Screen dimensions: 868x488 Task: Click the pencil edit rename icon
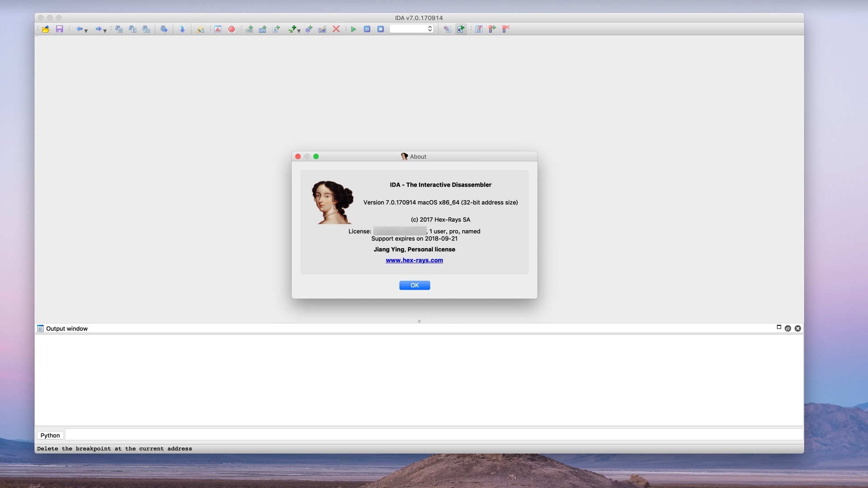tap(322, 29)
